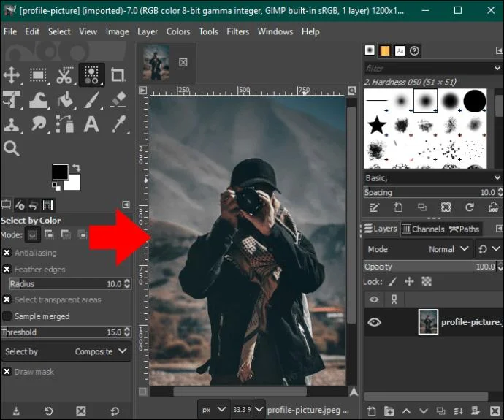Toggle the Draw mask checkbox

coord(7,372)
